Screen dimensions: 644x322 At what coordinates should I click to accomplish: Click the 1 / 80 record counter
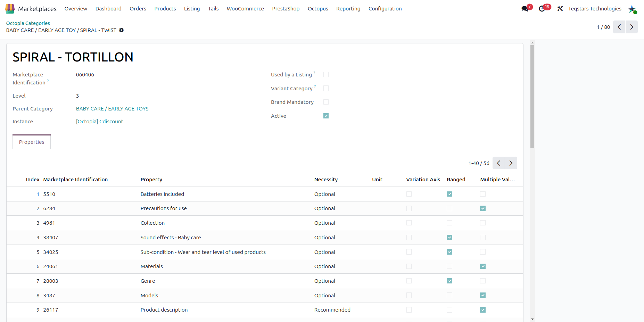point(603,27)
